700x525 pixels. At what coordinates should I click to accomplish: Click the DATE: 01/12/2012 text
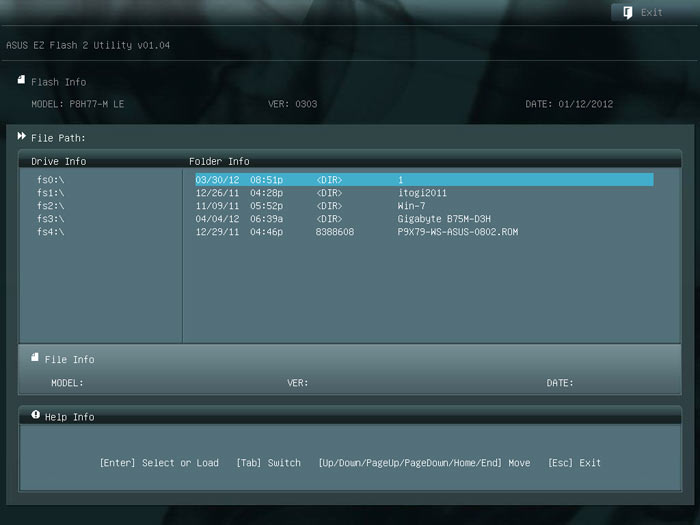[x=569, y=104]
